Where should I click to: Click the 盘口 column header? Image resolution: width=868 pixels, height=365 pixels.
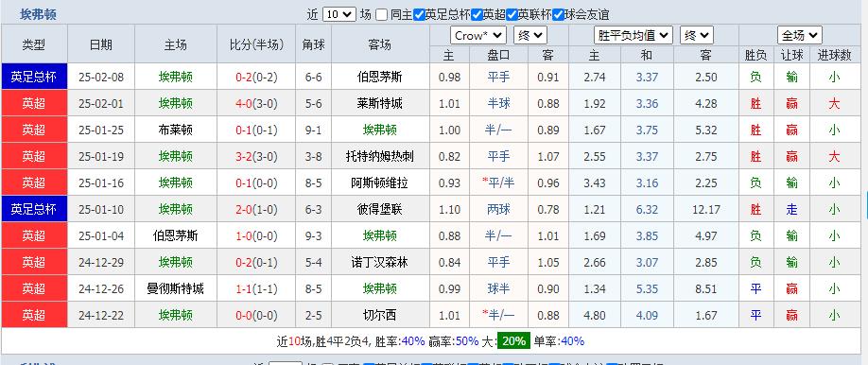[x=498, y=56]
